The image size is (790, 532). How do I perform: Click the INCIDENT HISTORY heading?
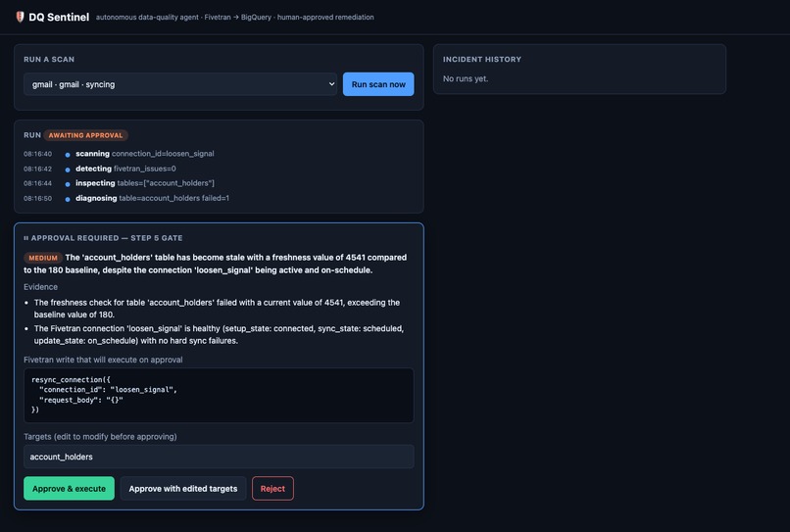[482, 59]
